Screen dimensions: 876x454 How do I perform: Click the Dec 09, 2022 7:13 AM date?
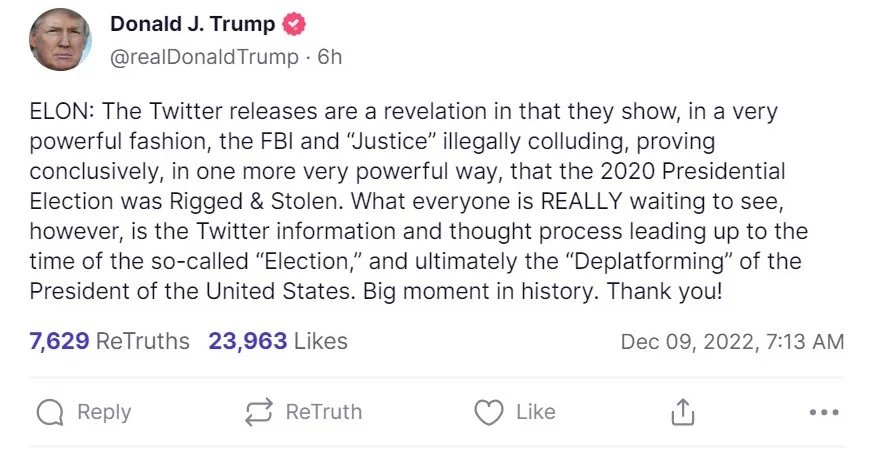tap(732, 342)
